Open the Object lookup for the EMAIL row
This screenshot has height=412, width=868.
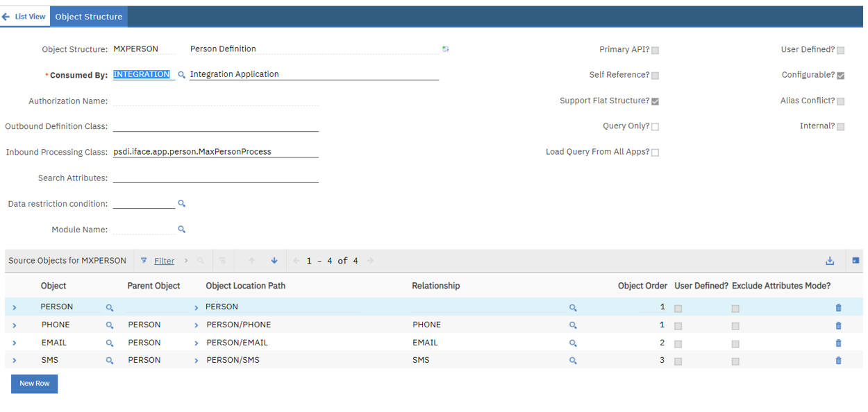tap(109, 342)
